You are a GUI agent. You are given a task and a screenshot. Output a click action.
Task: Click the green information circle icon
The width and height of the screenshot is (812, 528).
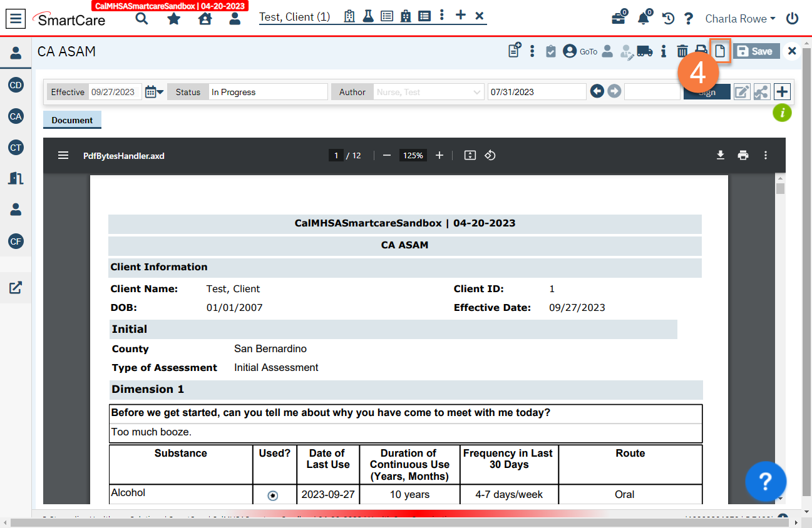coord(782,113)
